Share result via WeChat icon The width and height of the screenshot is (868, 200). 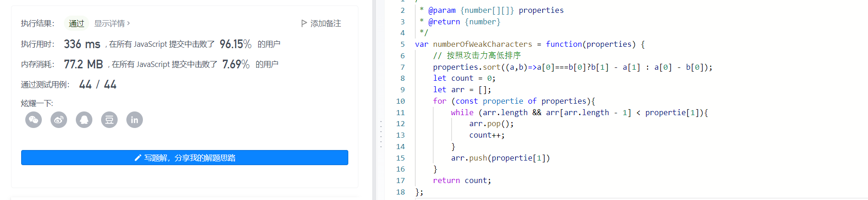point(34,120)
